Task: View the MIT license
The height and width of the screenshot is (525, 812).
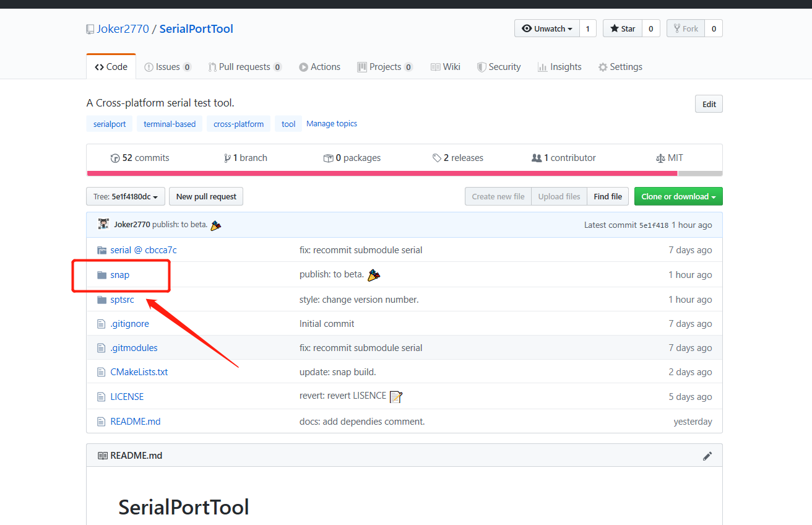Action: 670,158
